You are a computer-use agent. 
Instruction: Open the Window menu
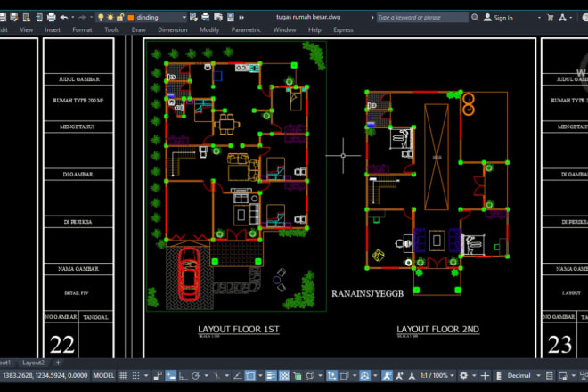tap(284, 29)
